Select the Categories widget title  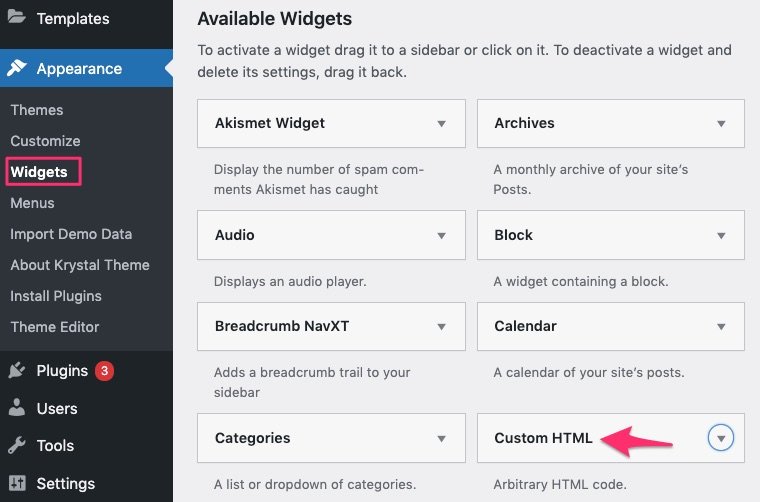point(253,438)
